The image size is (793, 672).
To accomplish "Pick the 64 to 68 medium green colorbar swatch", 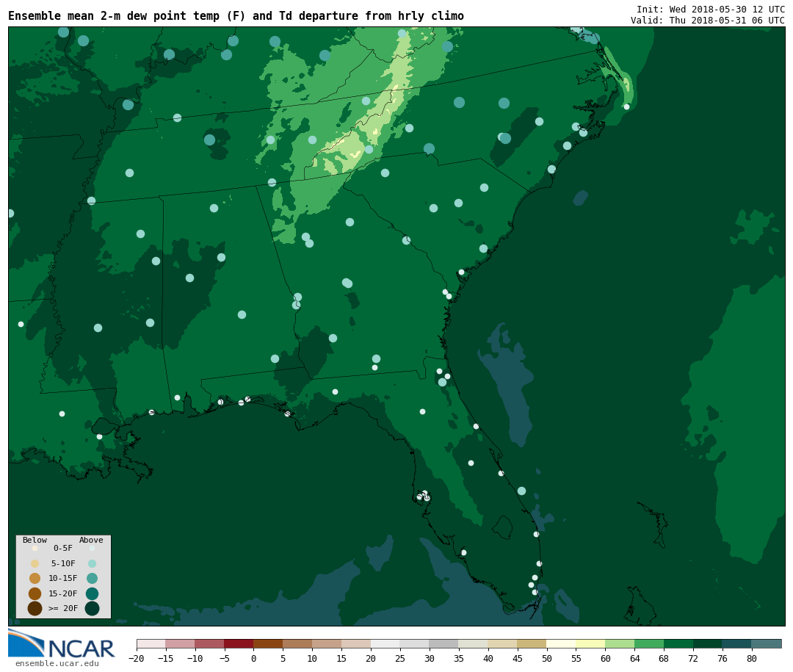I will [x=649, y=643].
